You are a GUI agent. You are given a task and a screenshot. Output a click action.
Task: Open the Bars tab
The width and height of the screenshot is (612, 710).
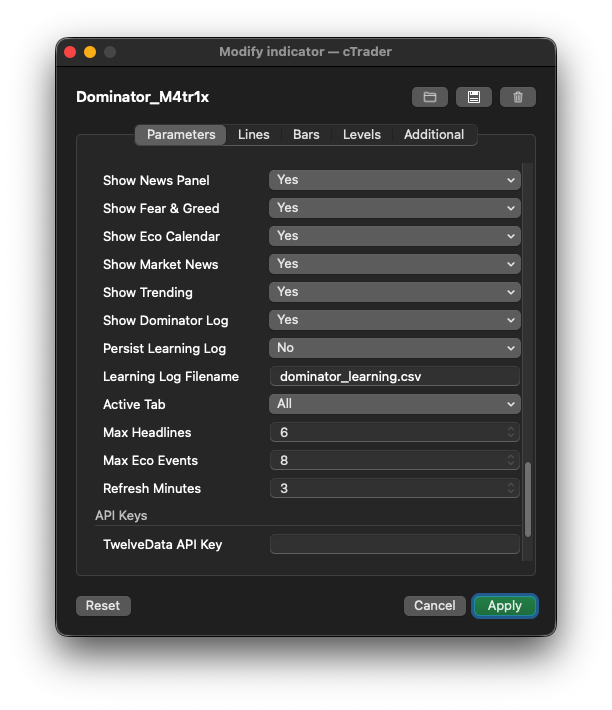pyautogui.click(x=306, y=134)
